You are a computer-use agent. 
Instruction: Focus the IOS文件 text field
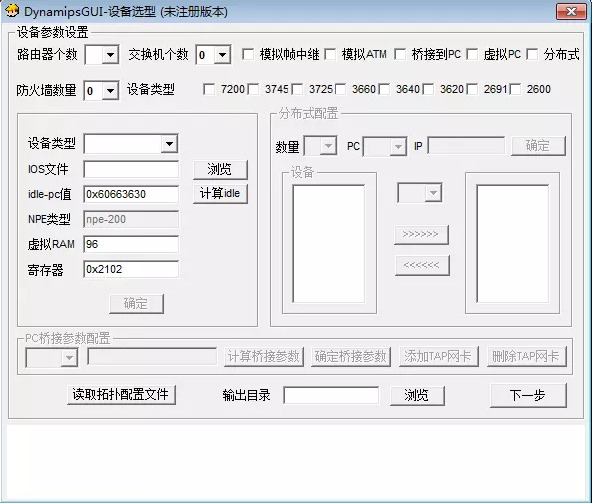pyautogui.click(x=131, y=169)
